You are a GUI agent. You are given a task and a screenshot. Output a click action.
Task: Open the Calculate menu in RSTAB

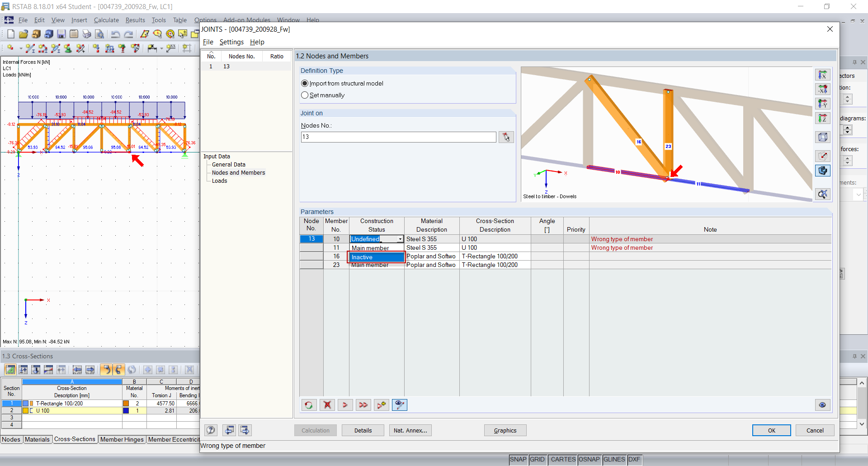106,20
